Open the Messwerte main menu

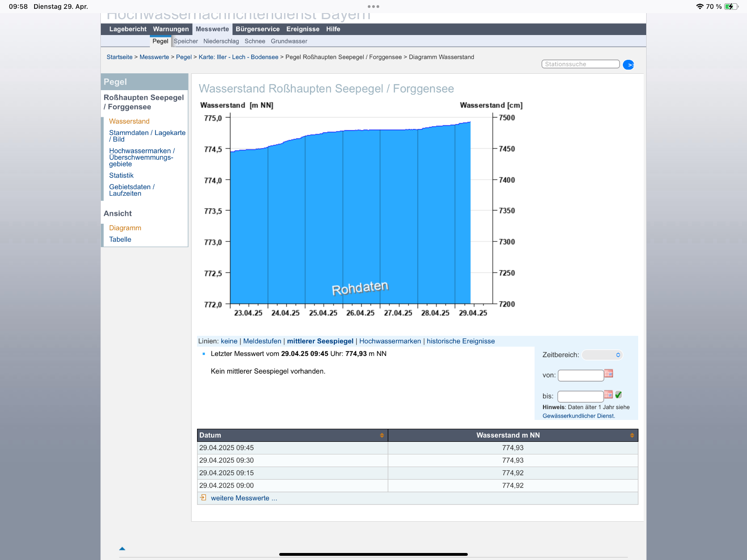pos(212,29)
